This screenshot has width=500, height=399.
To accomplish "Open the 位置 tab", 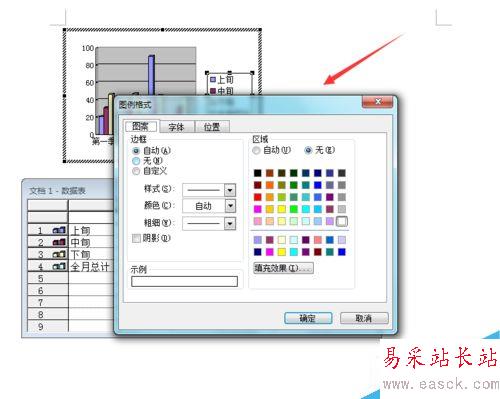I will tap(212, 127).
